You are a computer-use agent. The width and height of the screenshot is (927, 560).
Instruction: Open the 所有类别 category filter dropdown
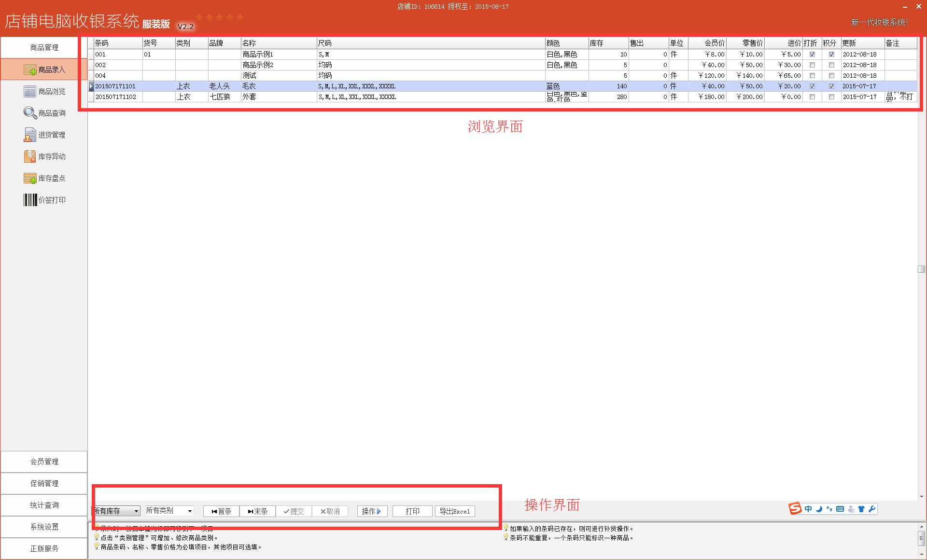[x=169, y=511]
